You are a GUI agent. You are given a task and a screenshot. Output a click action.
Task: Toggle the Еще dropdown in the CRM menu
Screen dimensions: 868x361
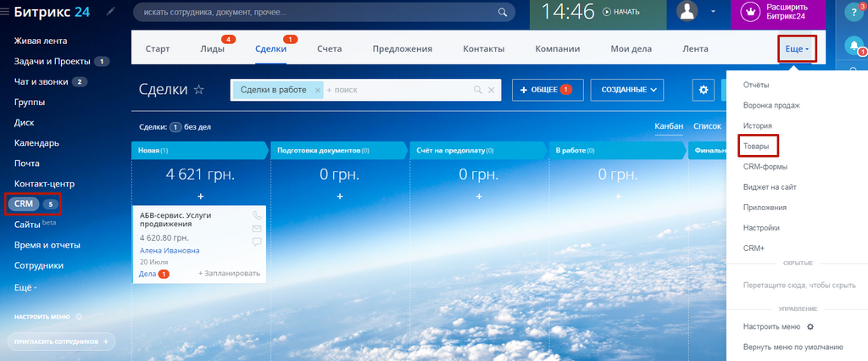pos(797,49)
